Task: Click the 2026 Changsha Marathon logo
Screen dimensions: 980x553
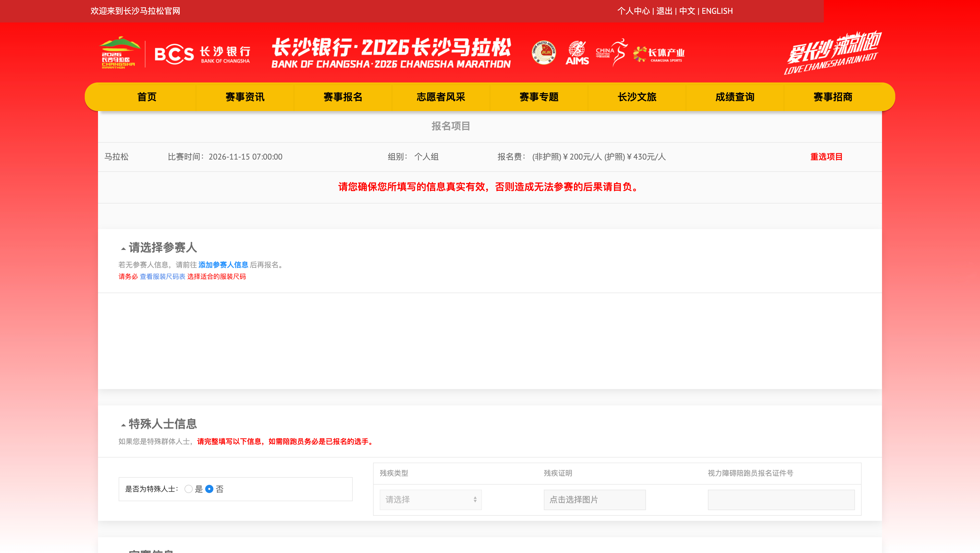Action: click(119, 53)
